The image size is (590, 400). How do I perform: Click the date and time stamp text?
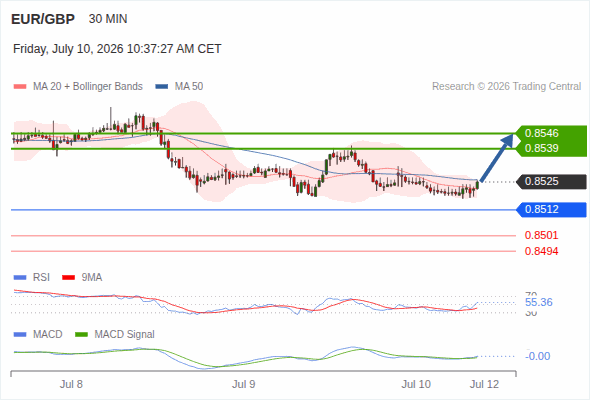(117, 49)
